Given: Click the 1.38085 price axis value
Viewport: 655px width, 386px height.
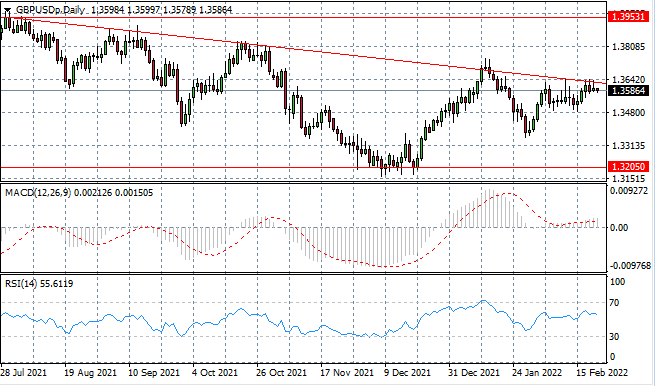Looking at the screenshot, I should click(628, 46).
